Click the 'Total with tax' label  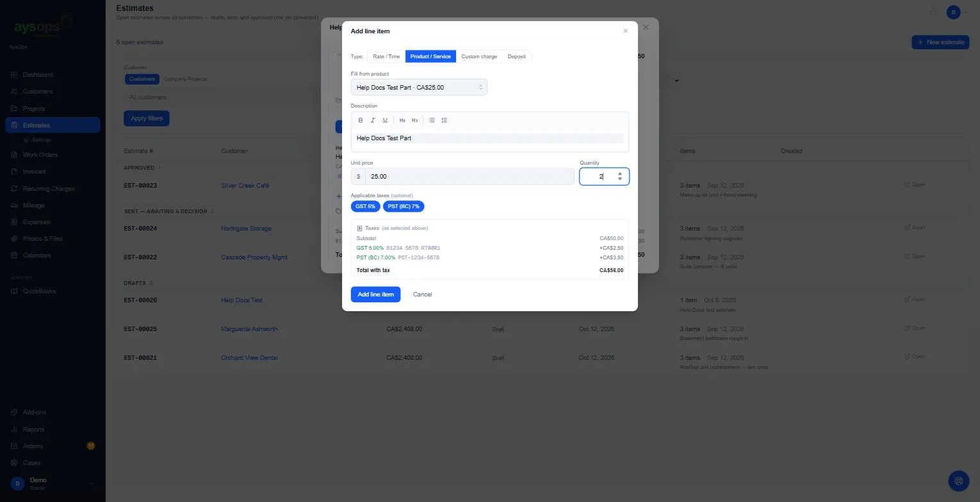point(373,270)
